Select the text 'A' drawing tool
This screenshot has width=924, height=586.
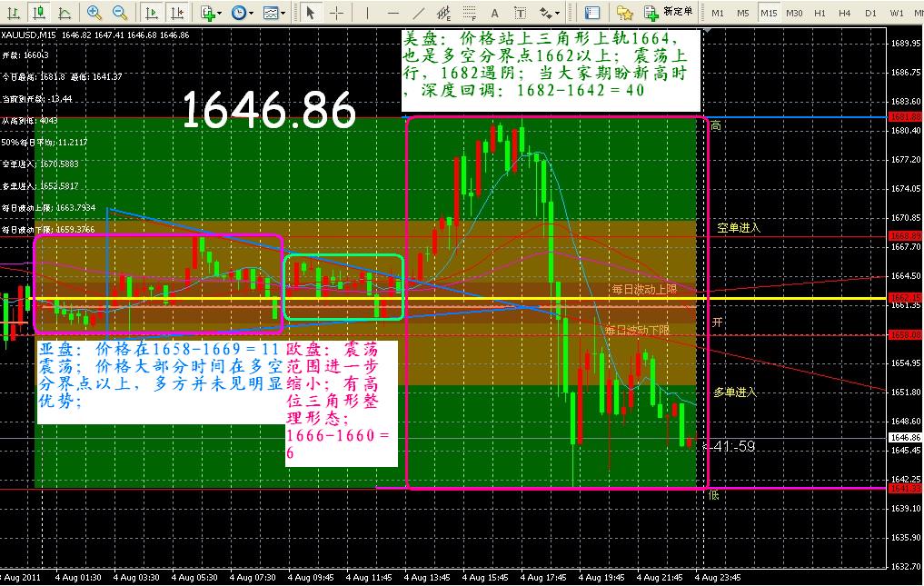tap(494, 13)
